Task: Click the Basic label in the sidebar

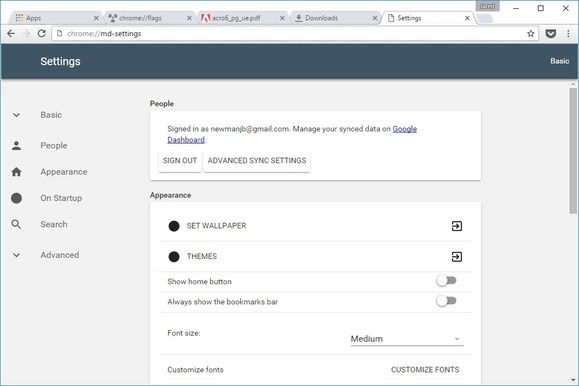Action: click(51, 115)
